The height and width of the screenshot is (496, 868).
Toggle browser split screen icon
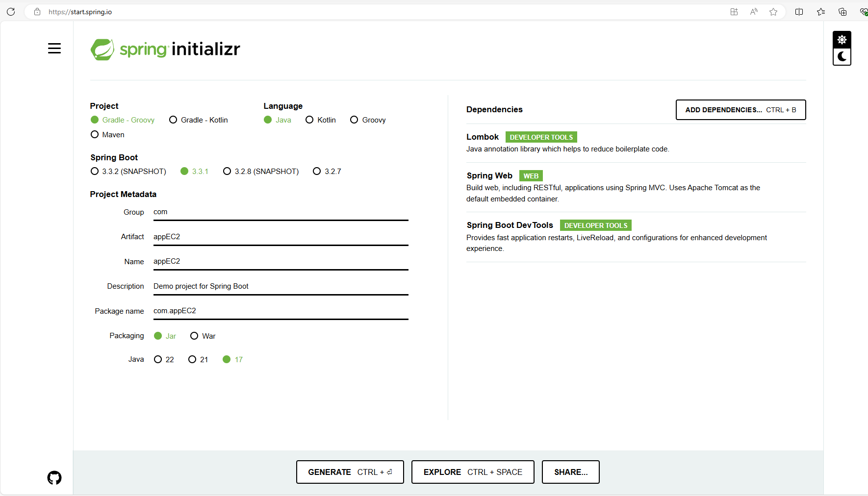799,12
